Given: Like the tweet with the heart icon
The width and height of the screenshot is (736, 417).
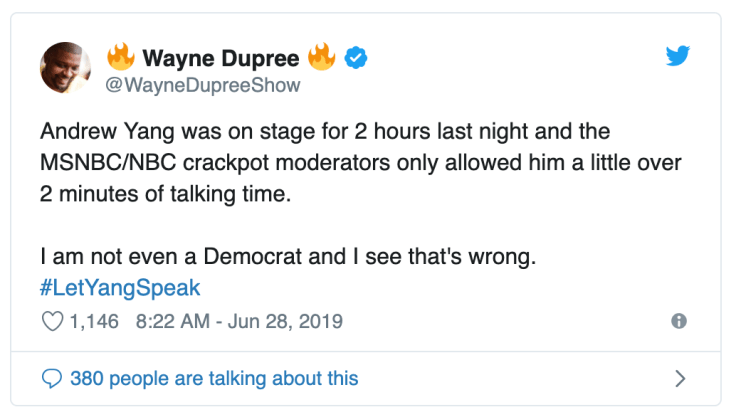Looking at the screenshot, I should [53, 321].
